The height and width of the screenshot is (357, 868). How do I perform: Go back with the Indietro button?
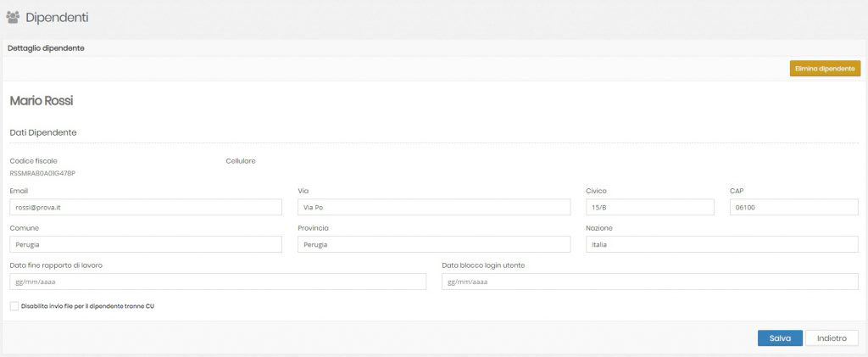point(832,337)
